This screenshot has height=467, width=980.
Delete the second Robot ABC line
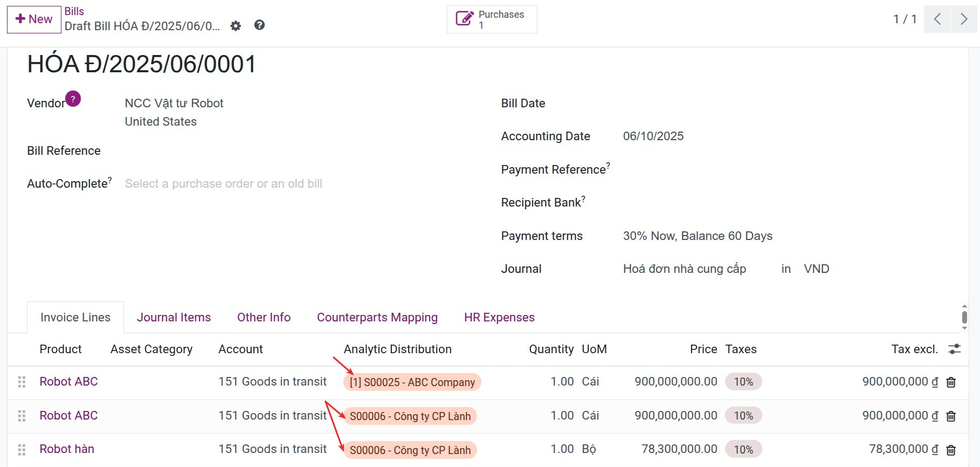(951, 416)
